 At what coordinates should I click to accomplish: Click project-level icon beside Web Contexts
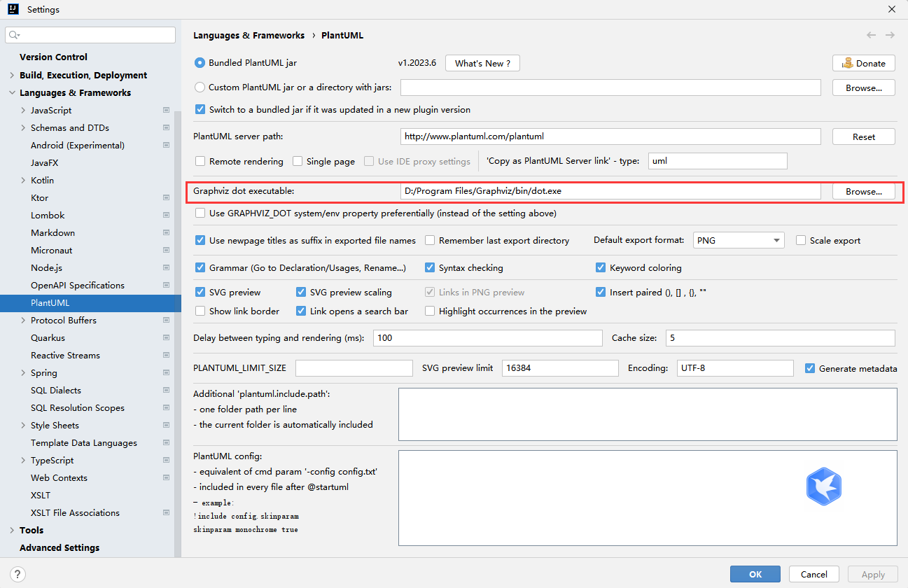click(x=166, y=478)
